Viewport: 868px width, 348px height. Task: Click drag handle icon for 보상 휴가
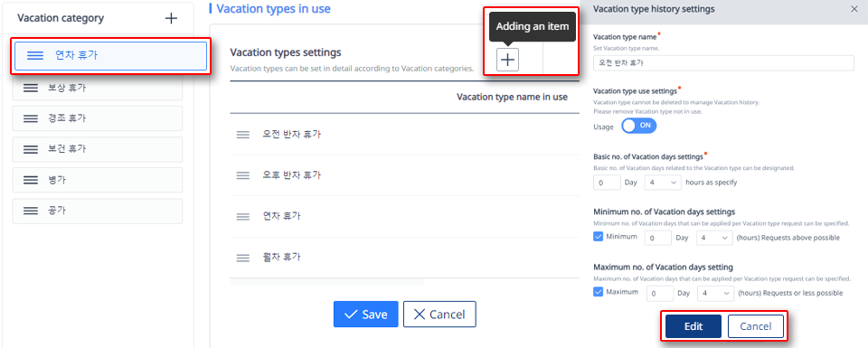[31, 88]
